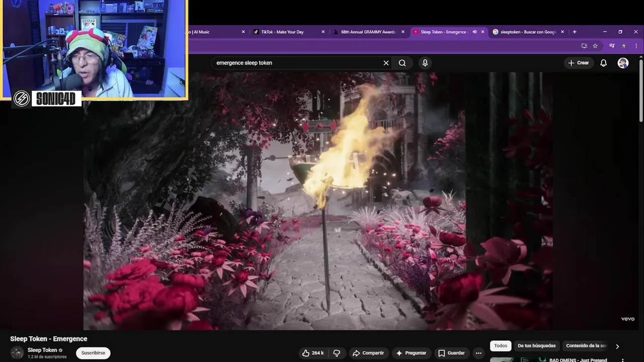Click the Compartir share button
The image size is (644, 362).
[x=368, y=353]
